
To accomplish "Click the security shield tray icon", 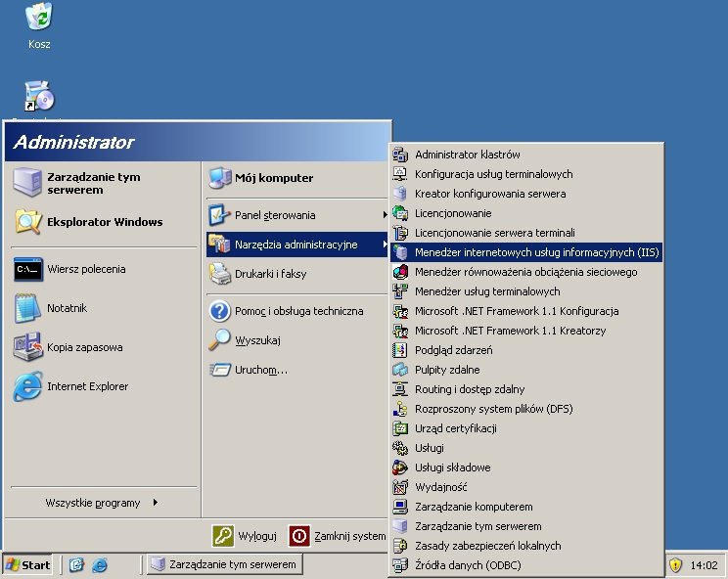I will tap(675, 565).
